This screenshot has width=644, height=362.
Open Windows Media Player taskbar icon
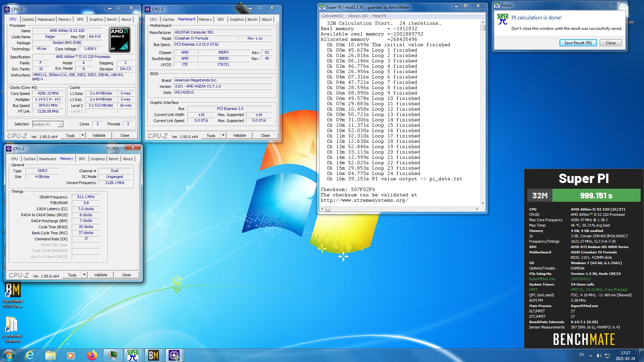click(70, 355)
